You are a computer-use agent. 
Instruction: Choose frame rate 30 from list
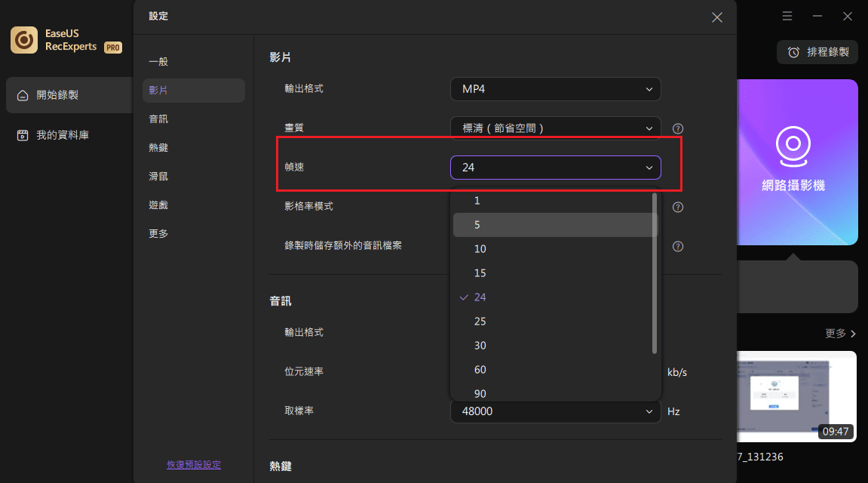[553, 346]
